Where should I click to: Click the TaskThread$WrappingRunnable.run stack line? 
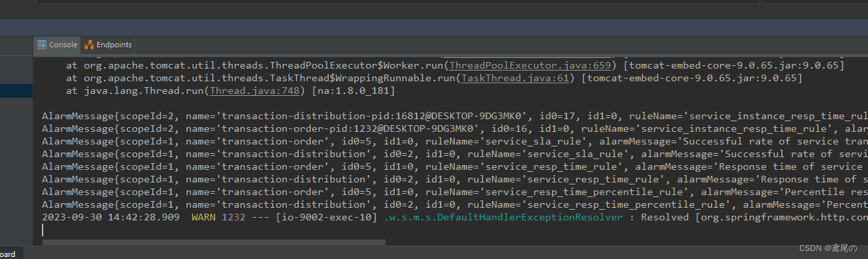pos(433,79)
